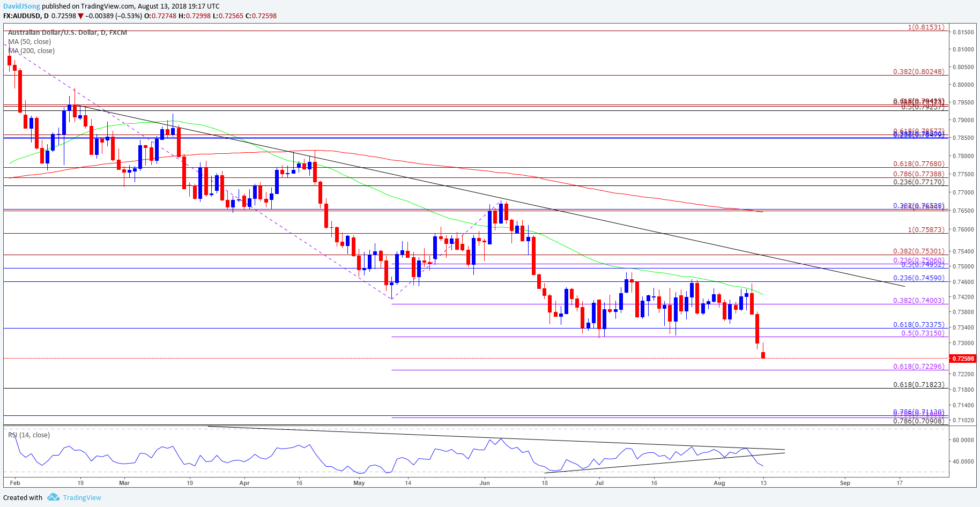The height and width of the screenshot is (507, 980).
Task: Click the Mar date label on time axis
Action: click(x=124, y=483)
